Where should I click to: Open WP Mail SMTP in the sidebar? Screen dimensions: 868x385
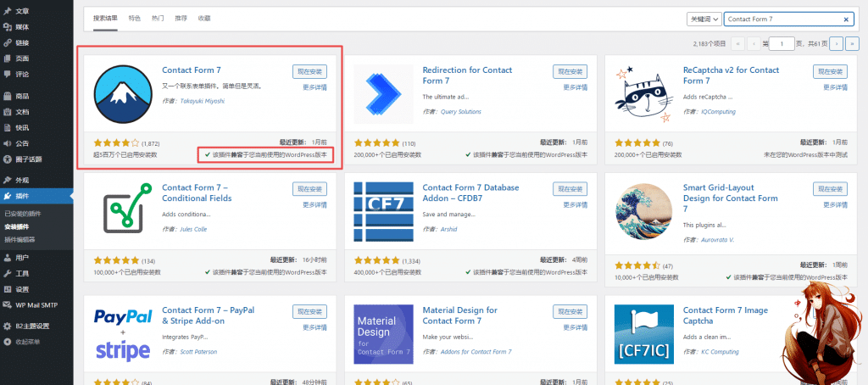[36, 304]
